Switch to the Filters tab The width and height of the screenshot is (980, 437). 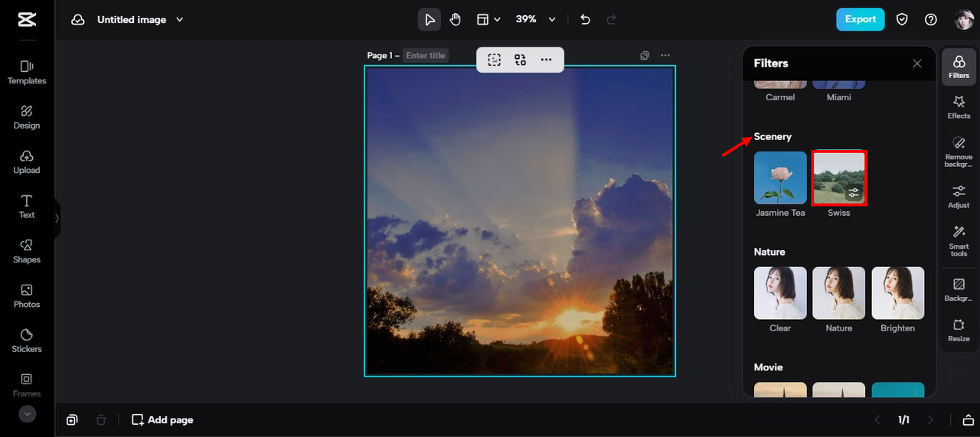(x=959, y=67)
